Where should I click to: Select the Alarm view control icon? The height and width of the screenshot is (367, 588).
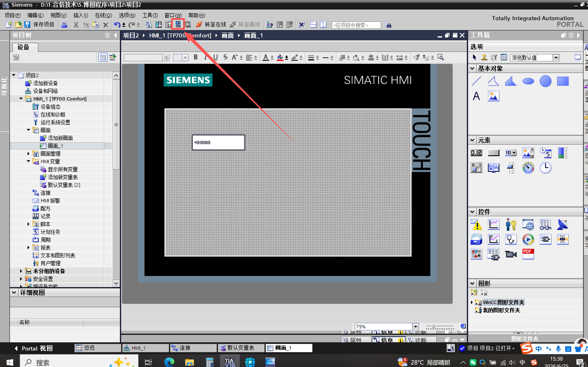(476, 224)
